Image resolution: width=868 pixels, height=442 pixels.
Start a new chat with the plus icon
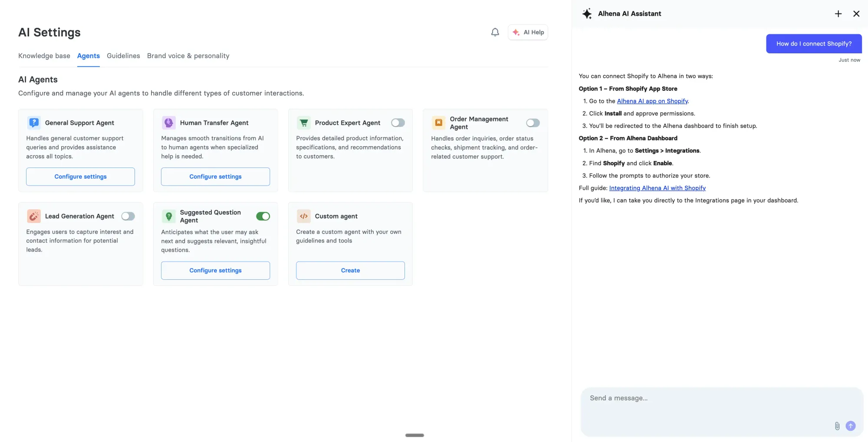coord(838,13)
